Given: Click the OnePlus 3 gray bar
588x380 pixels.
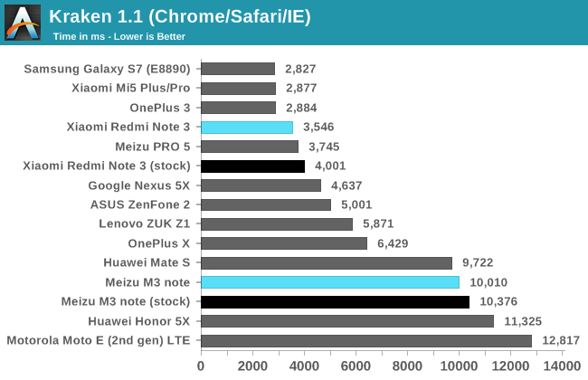Looking at the screenshot, I should [x=239, y=108].
